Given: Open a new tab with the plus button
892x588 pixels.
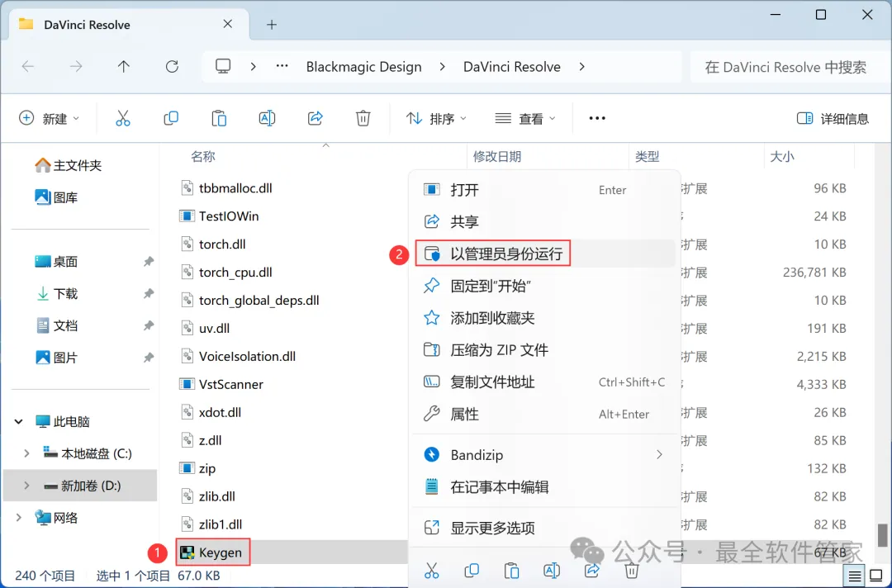Looking at the screenshot, I should pyautogui.click(x=272, y=25).
